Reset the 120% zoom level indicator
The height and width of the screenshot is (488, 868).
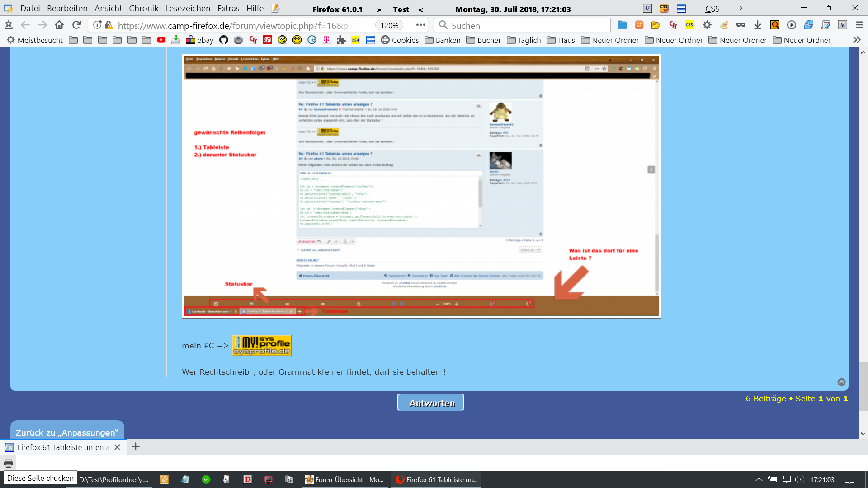pos(389,26)
